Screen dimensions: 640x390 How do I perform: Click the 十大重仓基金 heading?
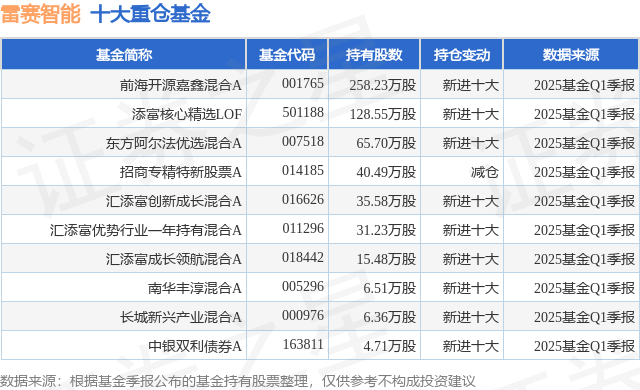[150, 14]
